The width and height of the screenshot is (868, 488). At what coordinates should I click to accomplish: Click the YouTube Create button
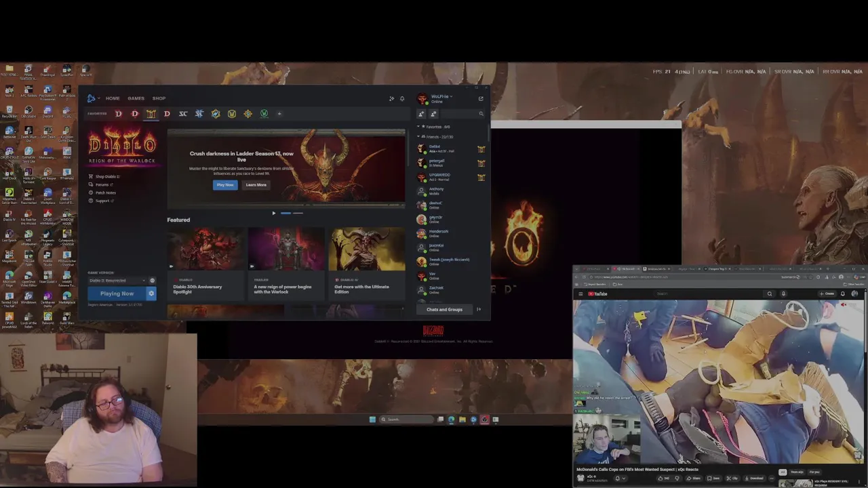(x=827, y=294)
